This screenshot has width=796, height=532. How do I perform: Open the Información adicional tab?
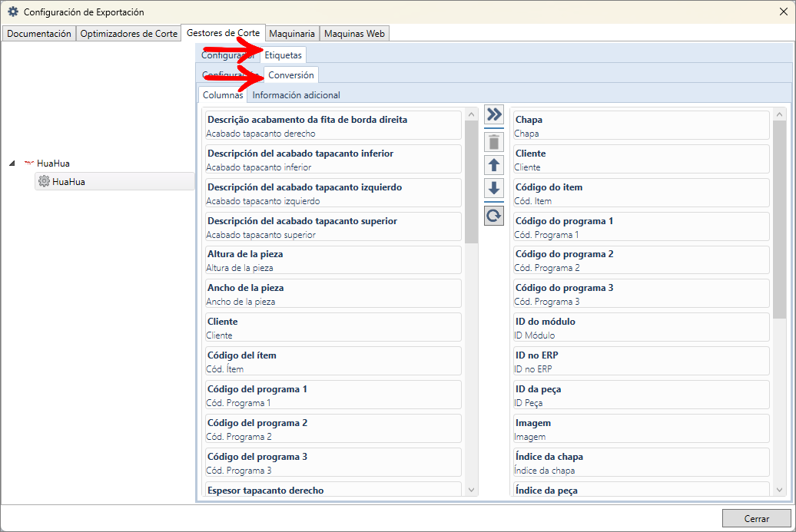pos(296,95)
